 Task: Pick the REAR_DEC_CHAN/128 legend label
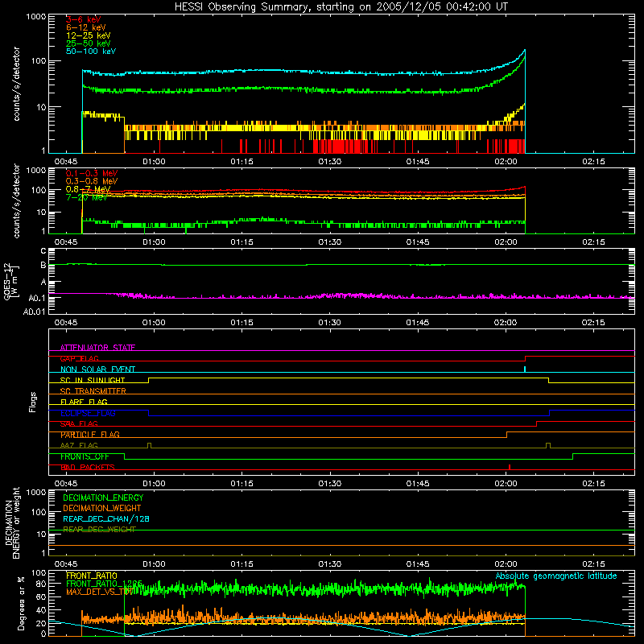click(x=106, y=518)
